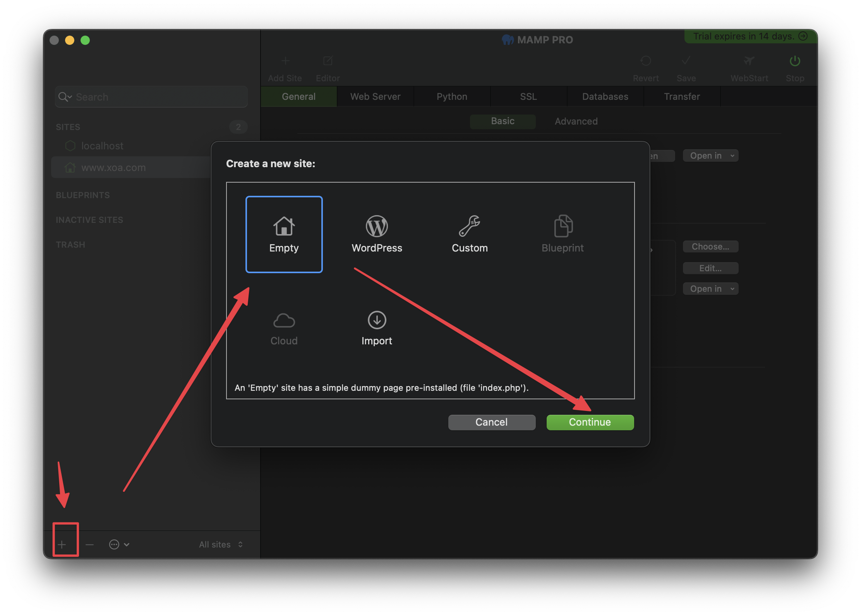The height and width of the screenshot is (616, 861).
Task: Switch to the Transfer tab
Action: (x=682, y=96)
